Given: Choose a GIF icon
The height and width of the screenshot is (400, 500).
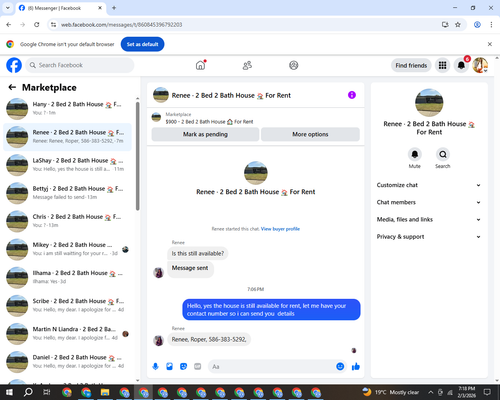Looking at the screenshot, I should 198,367.
